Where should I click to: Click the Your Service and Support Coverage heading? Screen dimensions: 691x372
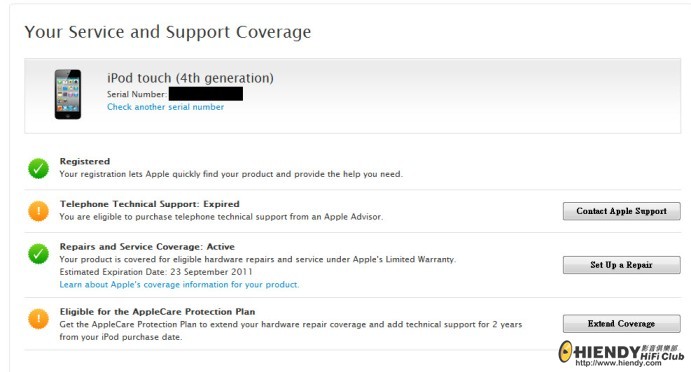point(167,32)
